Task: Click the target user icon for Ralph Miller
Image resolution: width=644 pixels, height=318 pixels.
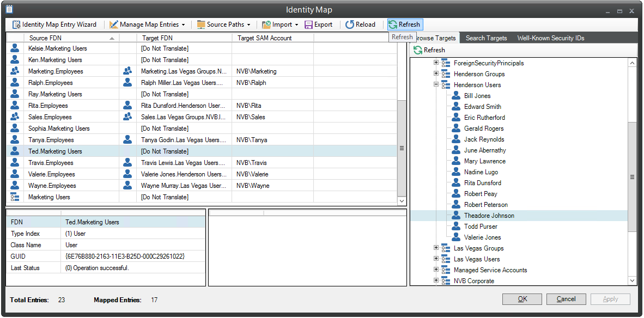Action: pos(127,82)
